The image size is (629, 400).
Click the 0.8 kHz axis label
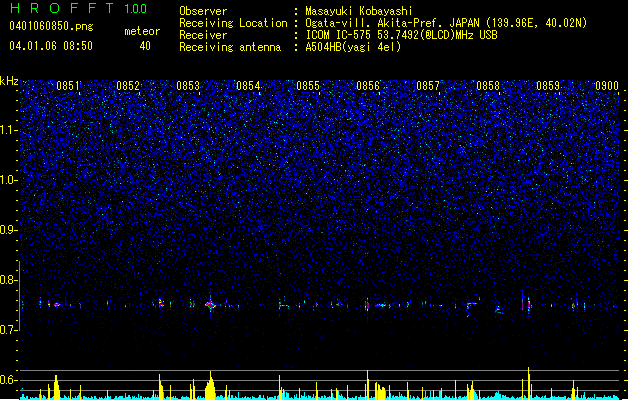(x=9, y=280)
